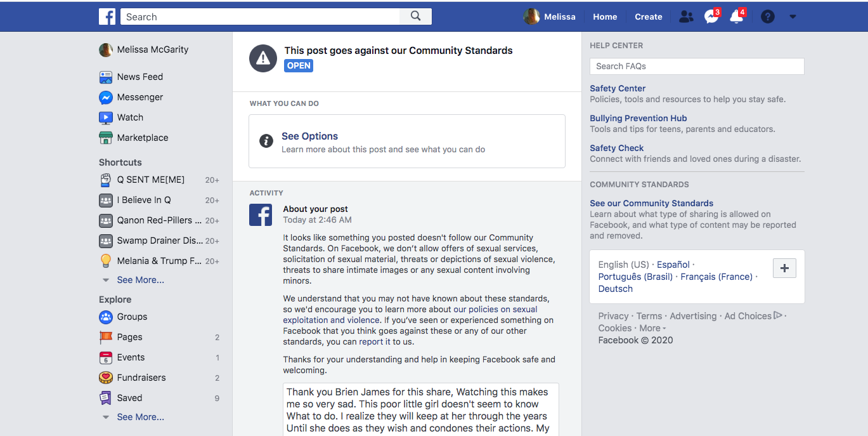Open Quick Help question mark icon
This screenshot has height=436, width=868.
[x=768, y=17]
